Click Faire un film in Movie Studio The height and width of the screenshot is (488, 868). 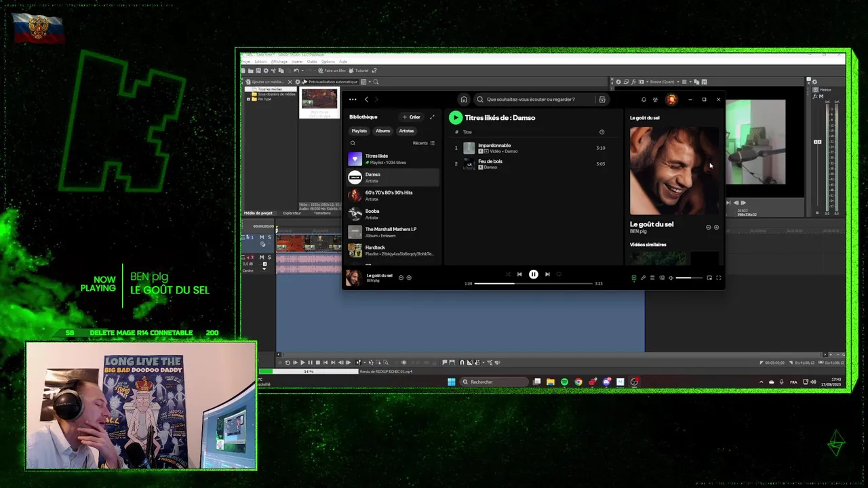(332, 70)
